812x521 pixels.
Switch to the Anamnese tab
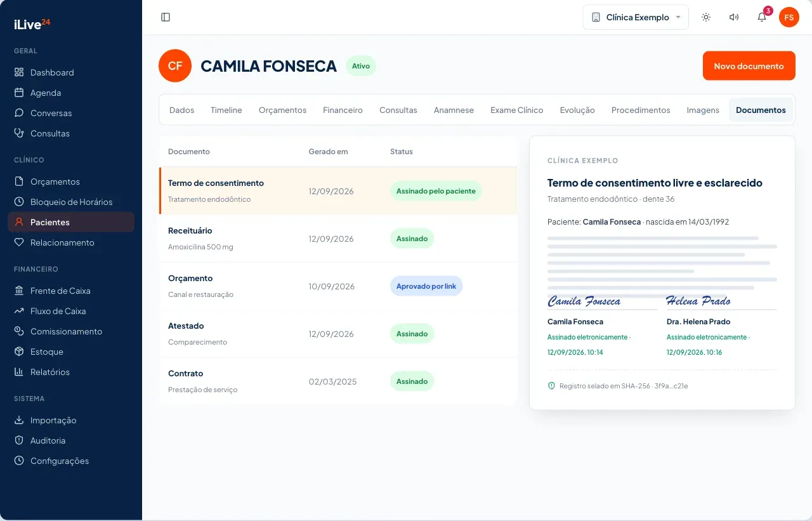[454, 110]
